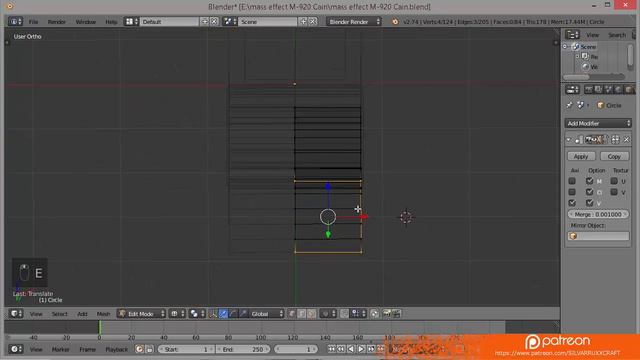Open the timeline Playback menu
The height and width of the screenshot is (360, 640).
(x=116, y=349)
